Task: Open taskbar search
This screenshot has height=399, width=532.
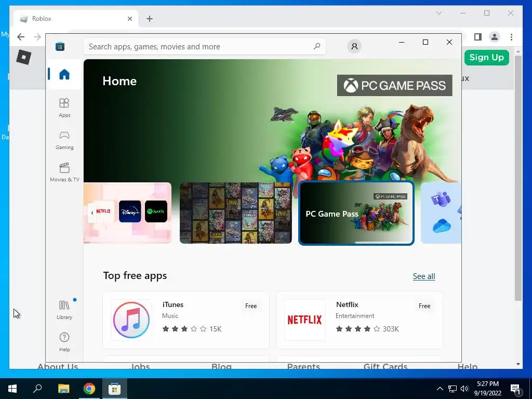Action: [x=37, y=389]
